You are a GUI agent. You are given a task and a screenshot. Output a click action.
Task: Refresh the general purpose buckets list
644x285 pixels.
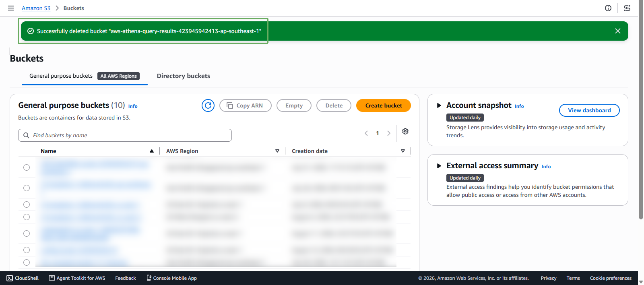[x=208, y=105]
